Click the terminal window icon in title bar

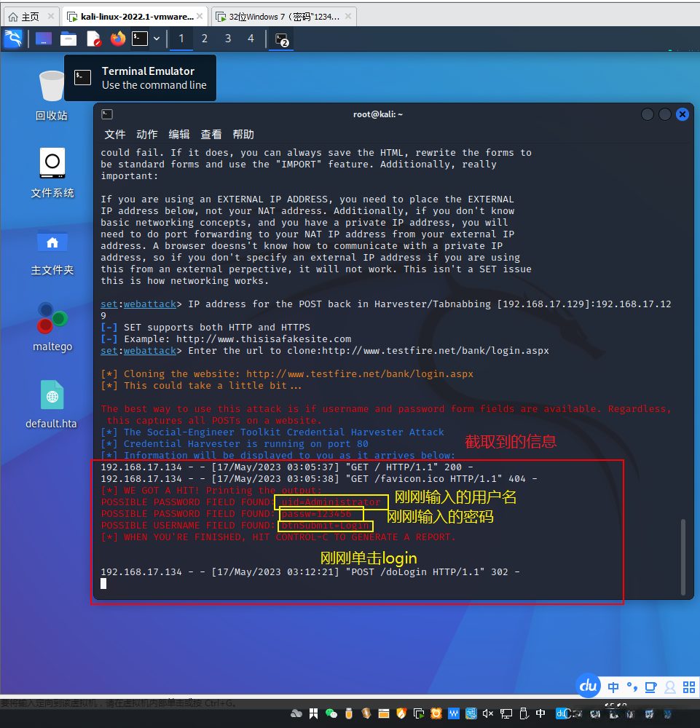(107, 114)
